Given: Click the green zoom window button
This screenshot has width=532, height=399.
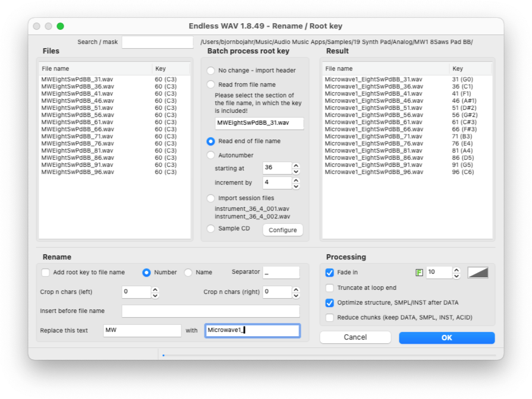Looking at the screenshot, I should (61, 26).
